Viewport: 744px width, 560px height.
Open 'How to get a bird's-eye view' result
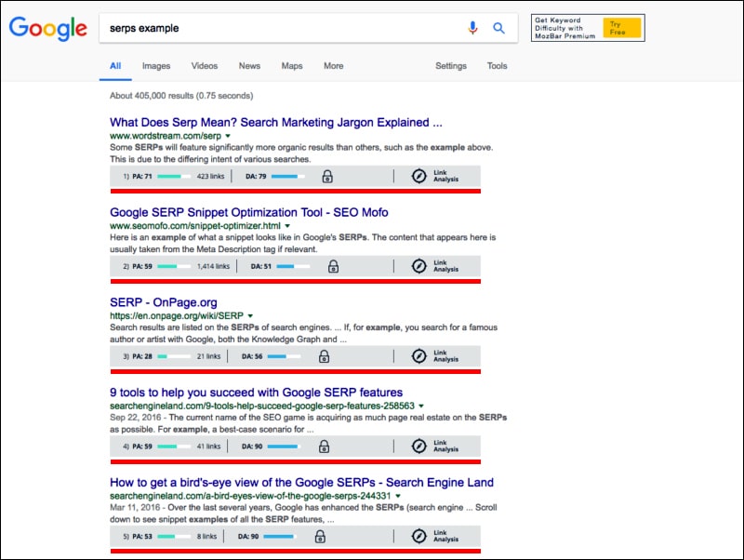pos(301,483)
